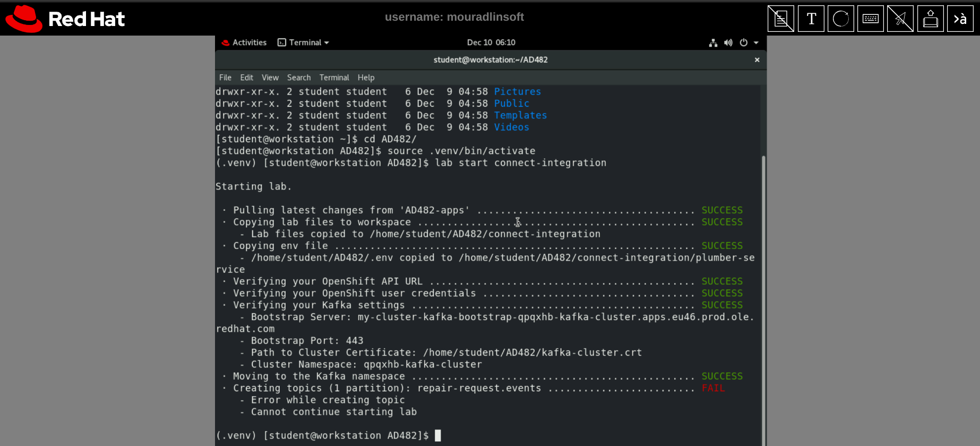This screenshot has height=446, width=980.
Task: Click the '>à' keyboard layout icon
Action: click(960, 19)
